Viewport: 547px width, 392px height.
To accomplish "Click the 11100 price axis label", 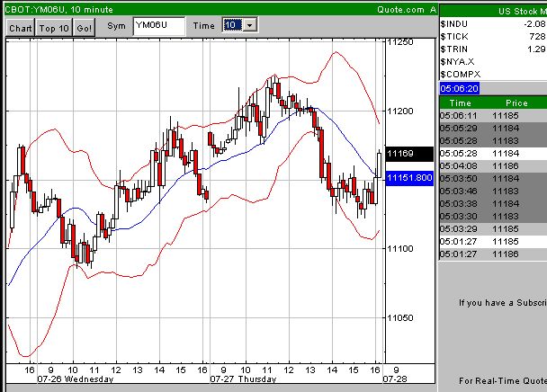I will click(x=400, y=248).
